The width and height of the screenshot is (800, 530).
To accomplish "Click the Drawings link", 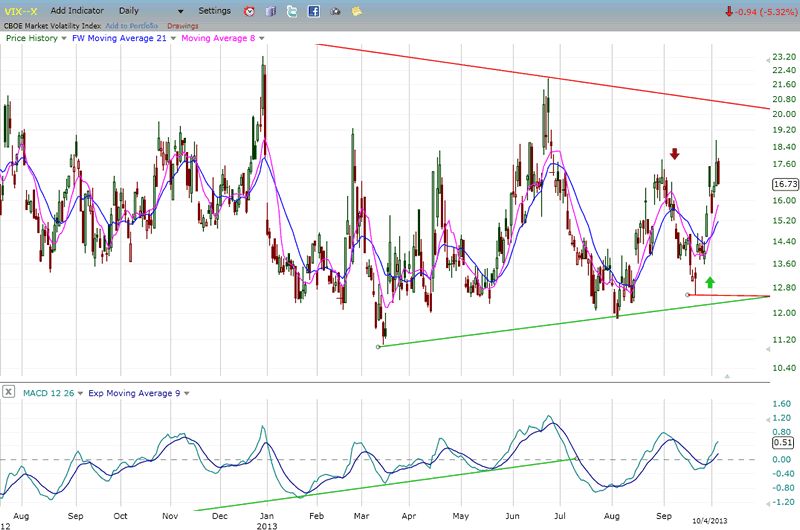I will pos(181,24).
